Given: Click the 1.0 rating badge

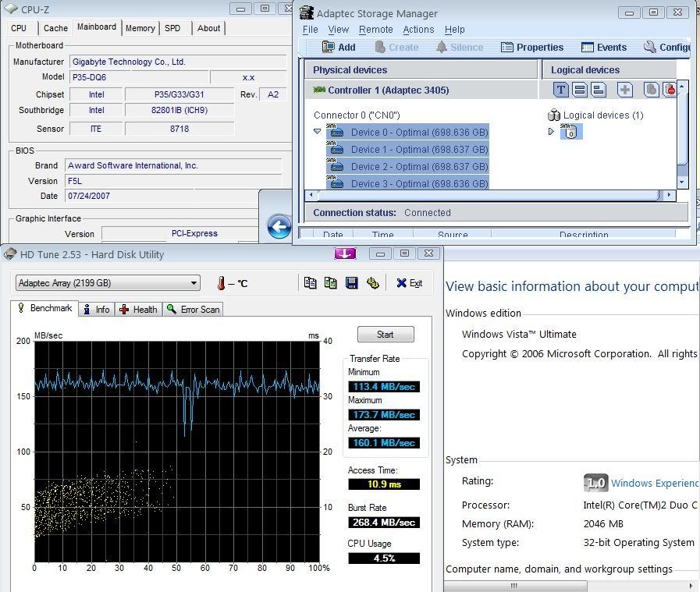Looking at the screenshot, I should point(595,483).
